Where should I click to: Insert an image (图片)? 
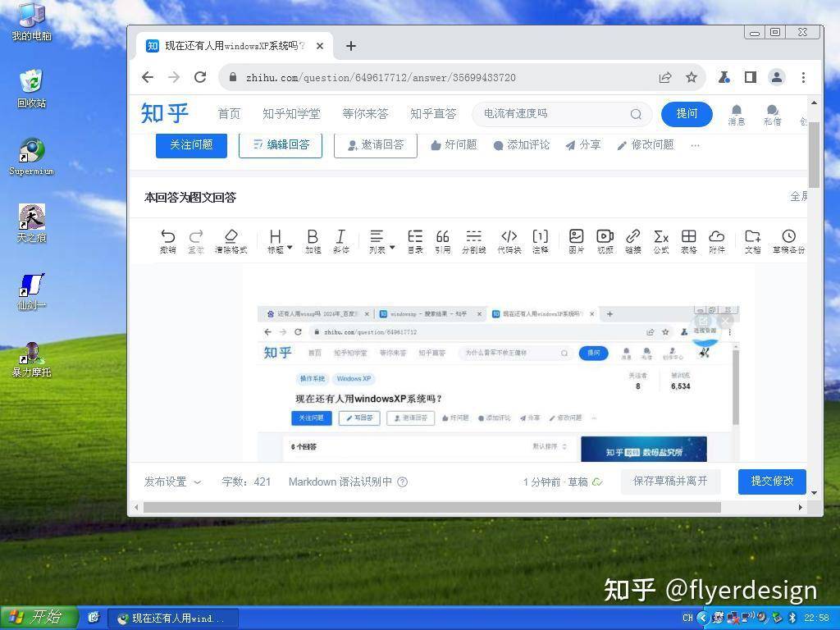pos(577,241)
